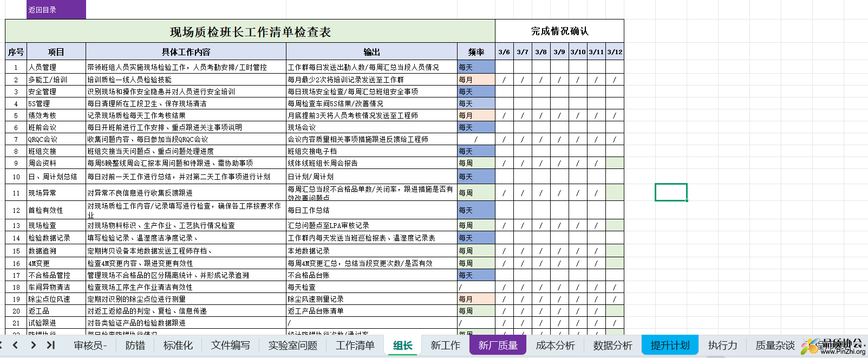Select the output cell 不合格品台账

coord(372,275)
